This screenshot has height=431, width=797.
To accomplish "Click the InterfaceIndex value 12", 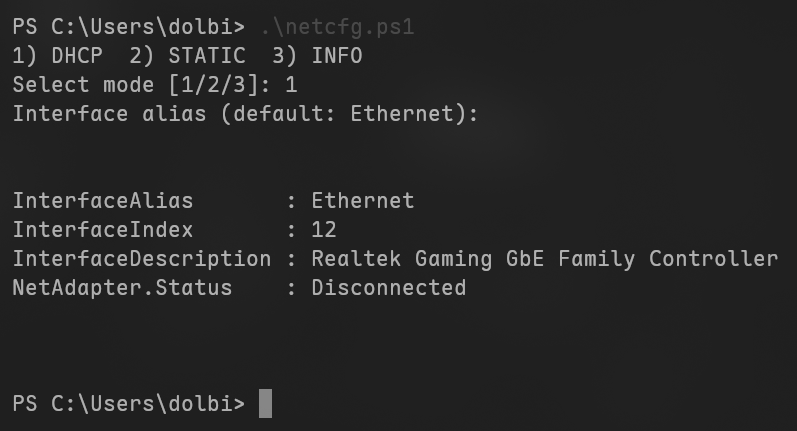I will tap(324, 230).
